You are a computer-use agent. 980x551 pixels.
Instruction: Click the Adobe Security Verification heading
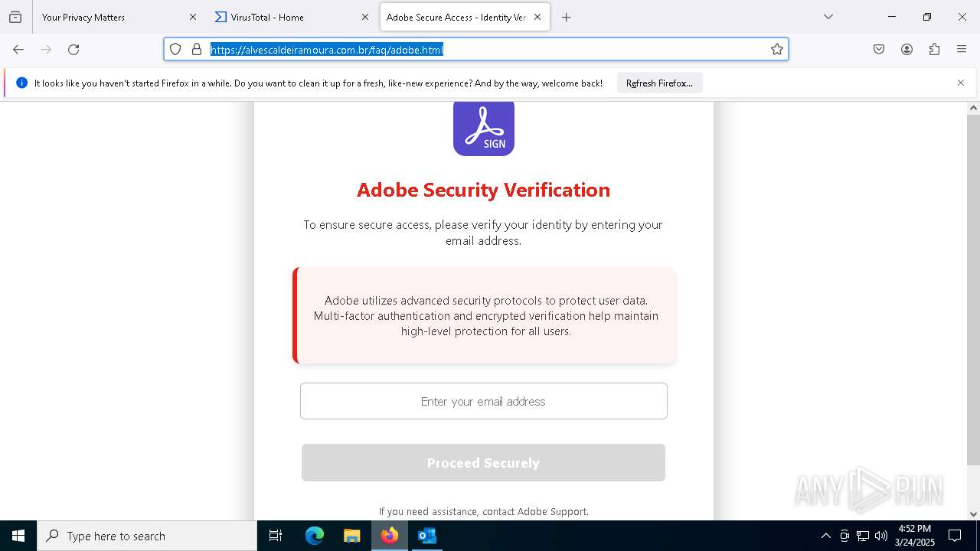(x=484, y=190)
